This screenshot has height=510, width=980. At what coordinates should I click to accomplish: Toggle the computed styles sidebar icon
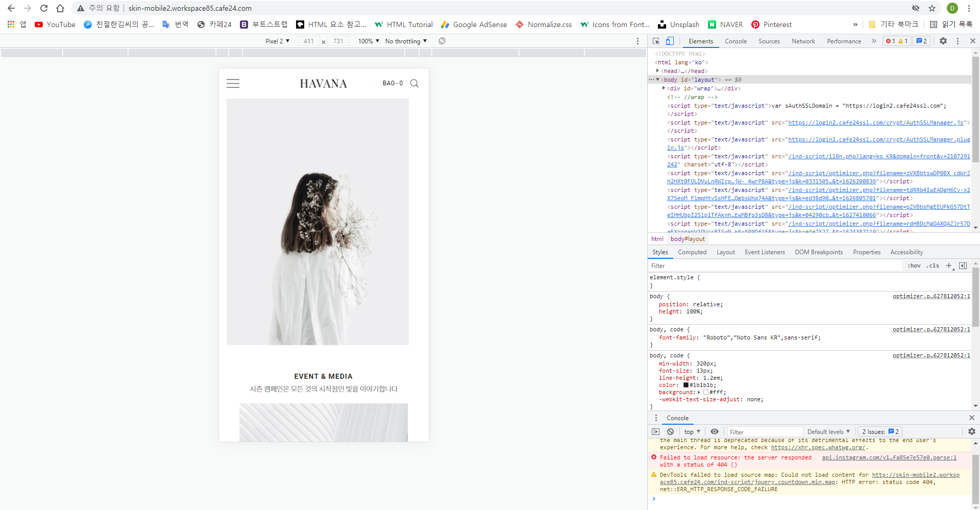[963, 266]
